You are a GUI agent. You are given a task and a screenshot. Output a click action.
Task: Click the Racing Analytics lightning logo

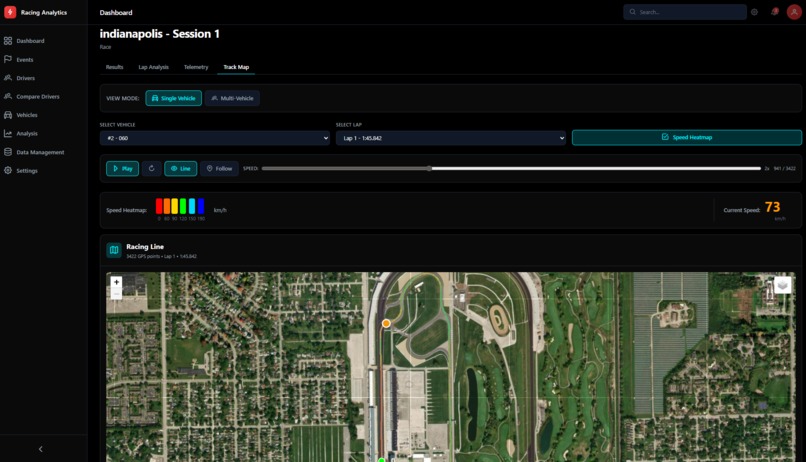click(x=10, y=12)
